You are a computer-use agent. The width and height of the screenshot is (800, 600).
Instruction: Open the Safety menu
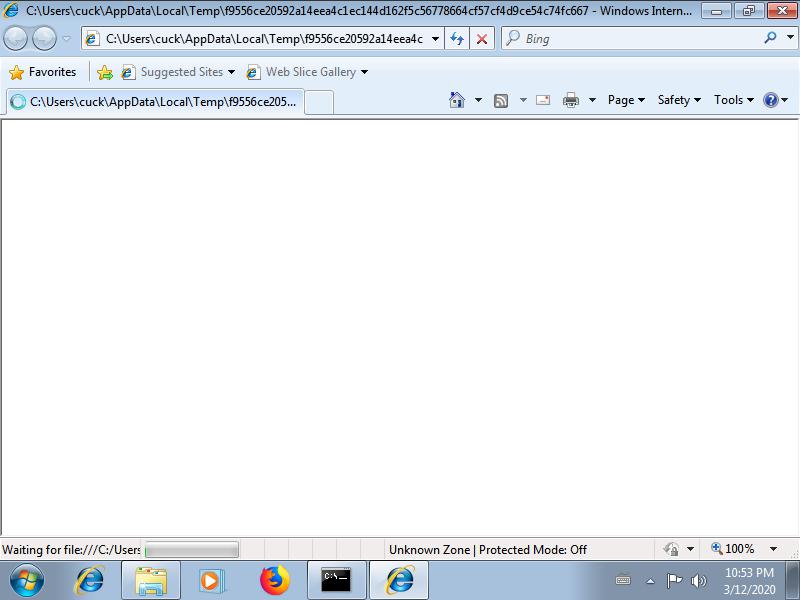(x=679, y=100)
